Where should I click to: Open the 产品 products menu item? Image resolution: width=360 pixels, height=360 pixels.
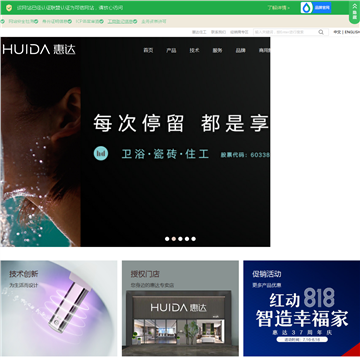pyautogui.click(x=171, y=50)
